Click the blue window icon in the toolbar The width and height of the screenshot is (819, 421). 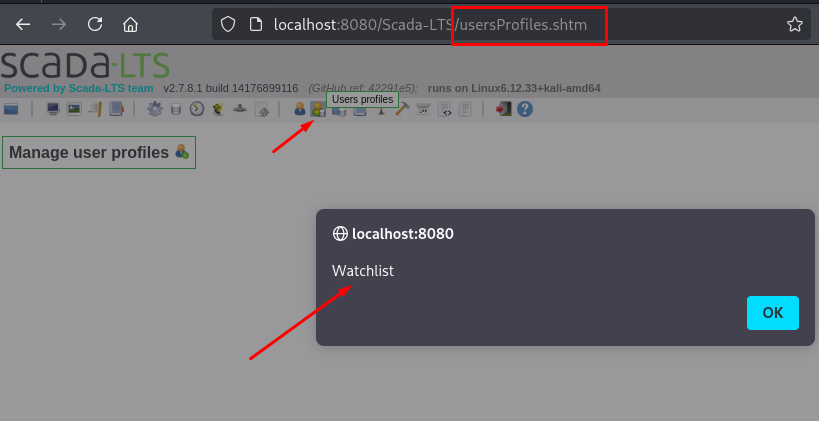pos(11,109)
